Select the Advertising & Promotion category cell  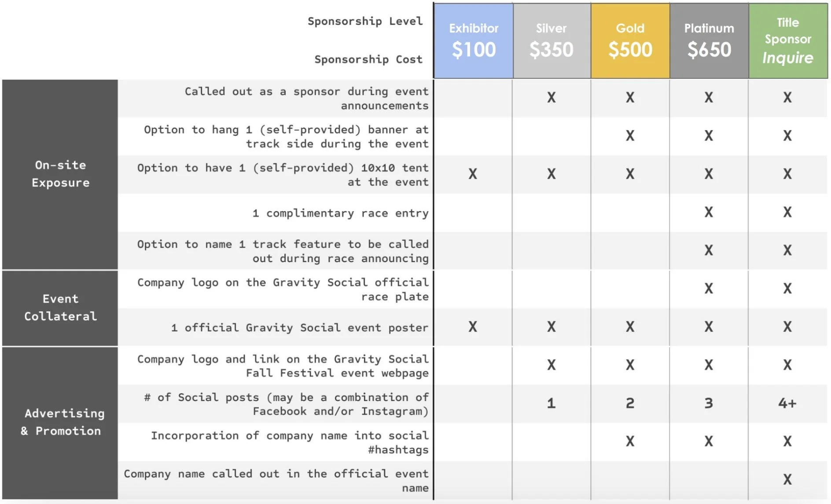pyautogui.click(x=60, y=423)
